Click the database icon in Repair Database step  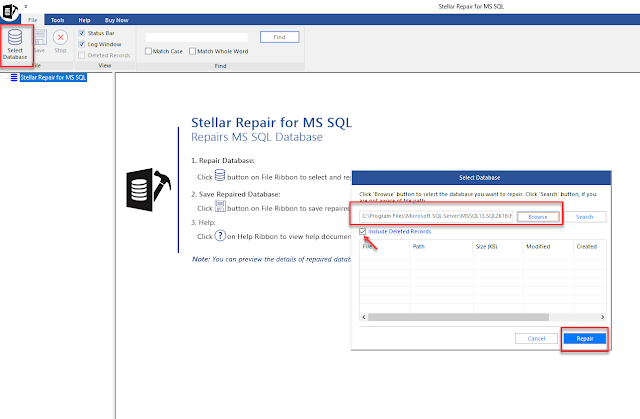pos(220,175)
